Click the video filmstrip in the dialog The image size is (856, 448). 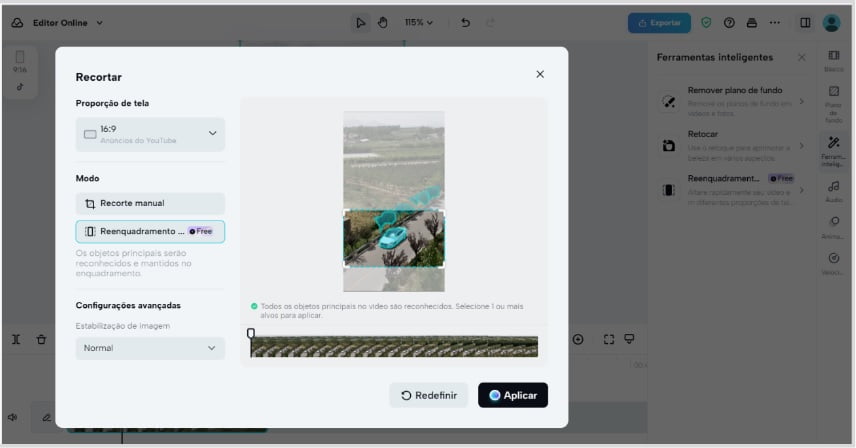pos(394,347)
